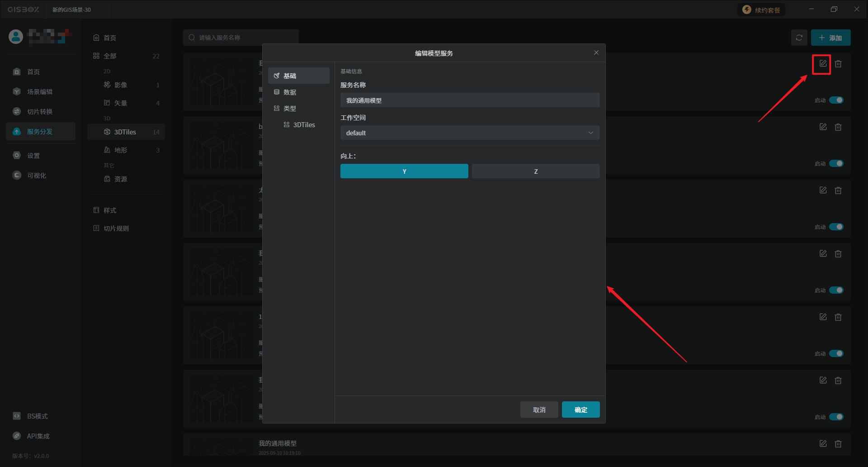Select 3DTiles under 类型 in the dialog

(x=304, y=125)
